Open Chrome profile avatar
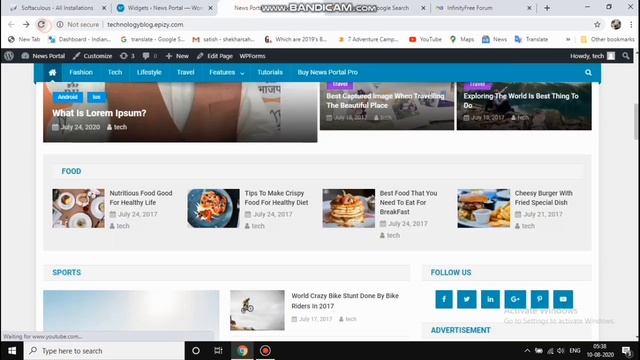640x360 pixels. pos(616,24)
